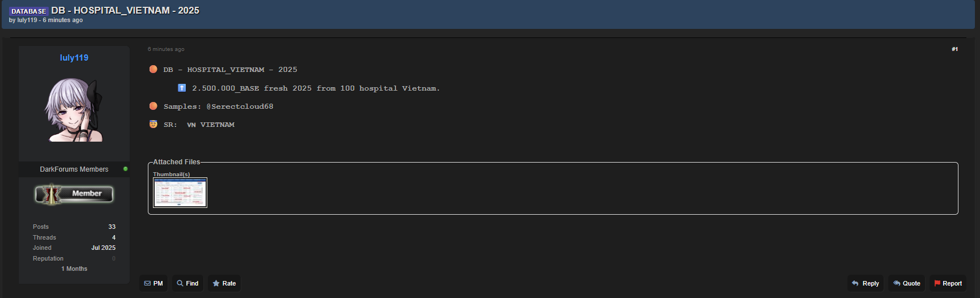
Task: Click the Rate star icon
Action: [x=216, y=283]
